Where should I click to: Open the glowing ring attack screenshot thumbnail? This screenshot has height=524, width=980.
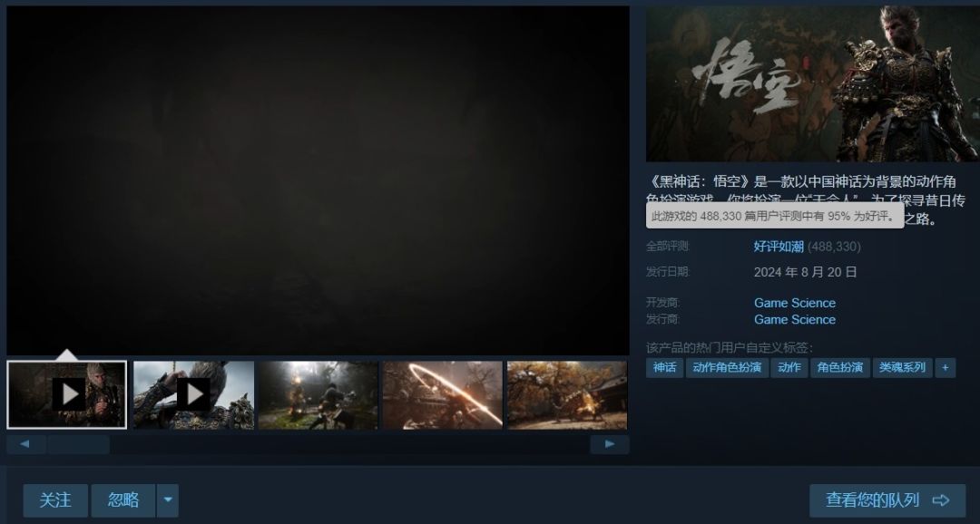443,394
